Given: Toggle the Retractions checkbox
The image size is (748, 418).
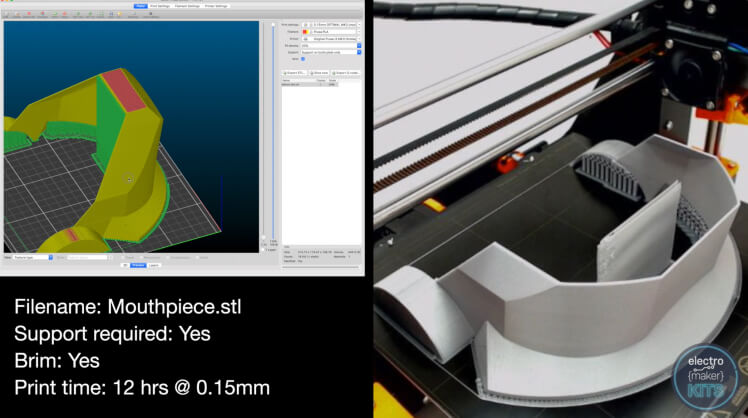Looking at the screenshot, I should [x=142, y=258].
